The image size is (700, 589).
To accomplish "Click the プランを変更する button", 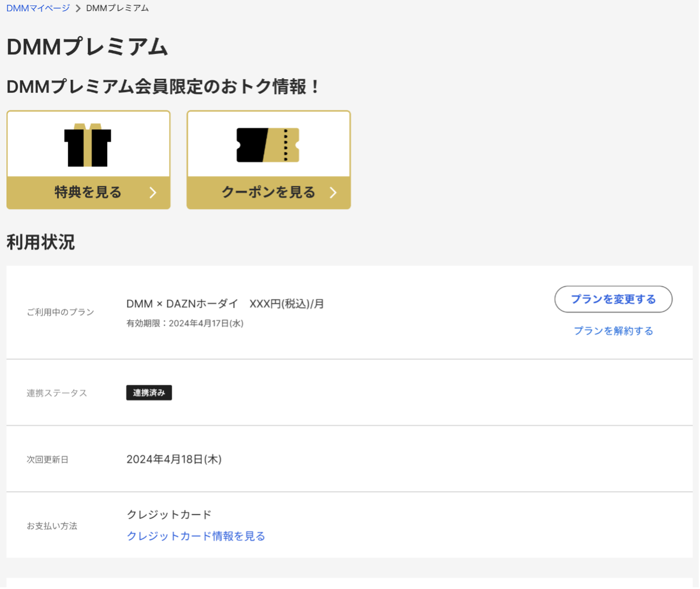I will click(x=613, y=299).
